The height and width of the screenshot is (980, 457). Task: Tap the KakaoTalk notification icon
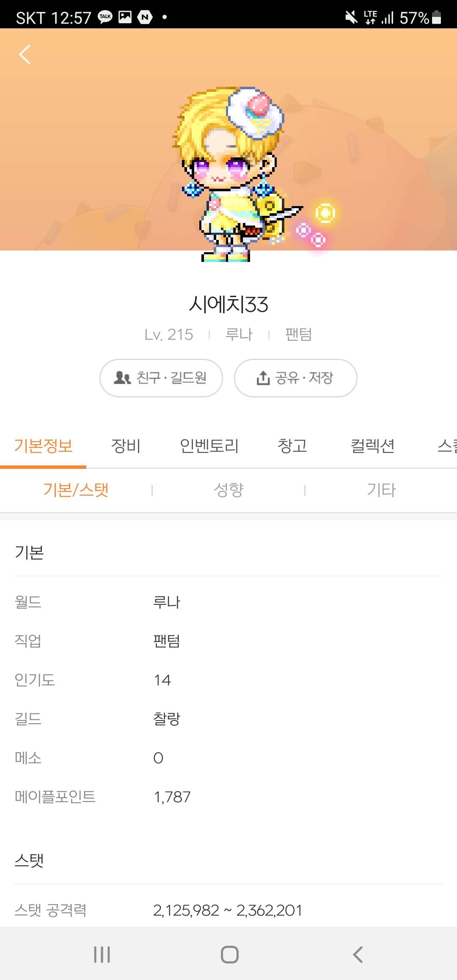(x=105, y=17)
